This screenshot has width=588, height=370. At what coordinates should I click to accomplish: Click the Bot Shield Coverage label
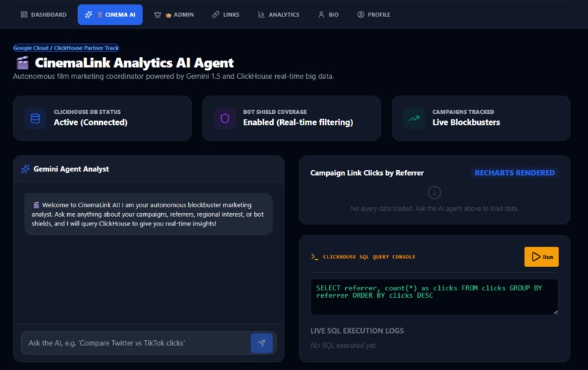tap(275, 112)
